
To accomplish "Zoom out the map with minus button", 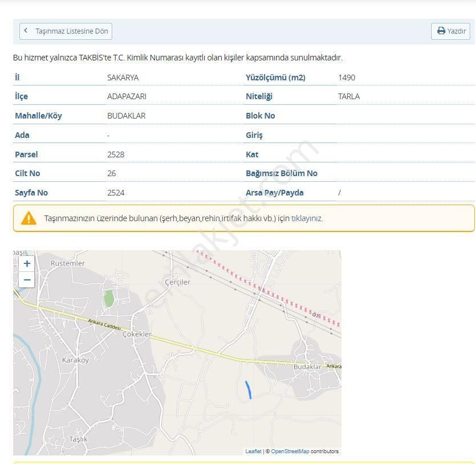I will pos(27,279).
